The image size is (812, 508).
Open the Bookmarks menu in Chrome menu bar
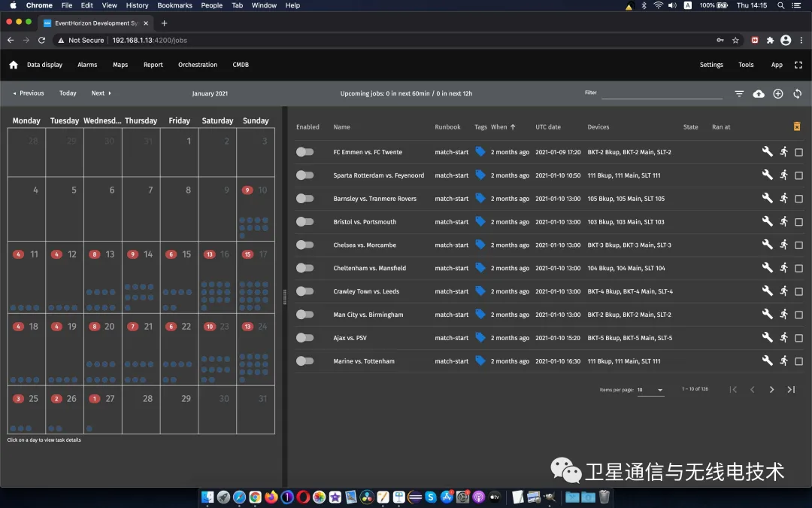[x=174, y=5]
